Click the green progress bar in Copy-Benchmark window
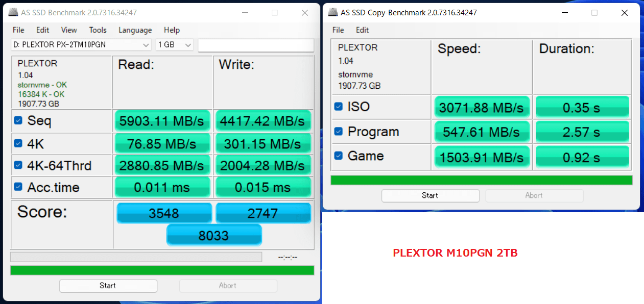This screenshot has width=644, height=304. tap(482, 180)
